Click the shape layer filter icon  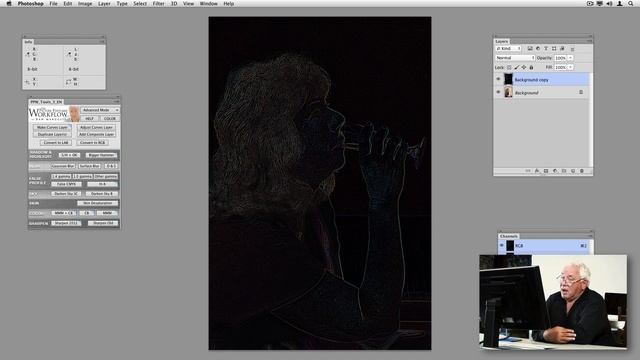point(554,49)
